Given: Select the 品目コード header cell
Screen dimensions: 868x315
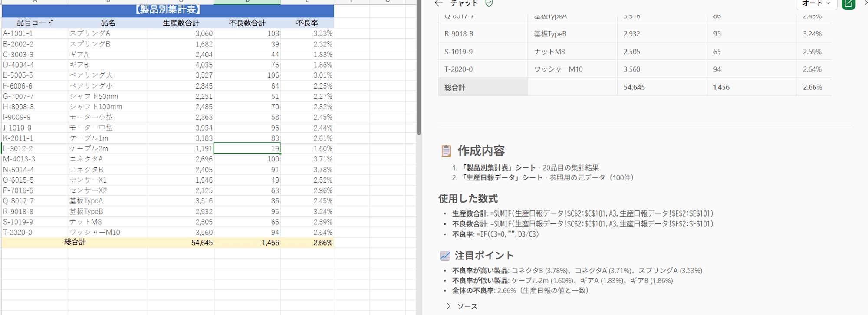Looking at the screenshot, I should coord(35,23).
